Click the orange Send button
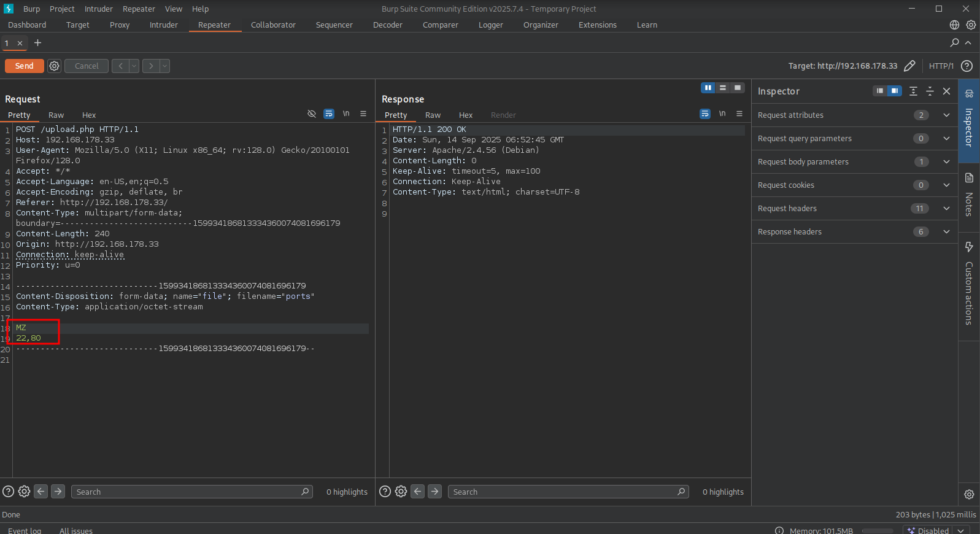980x534 pixels. click(25, 66)
